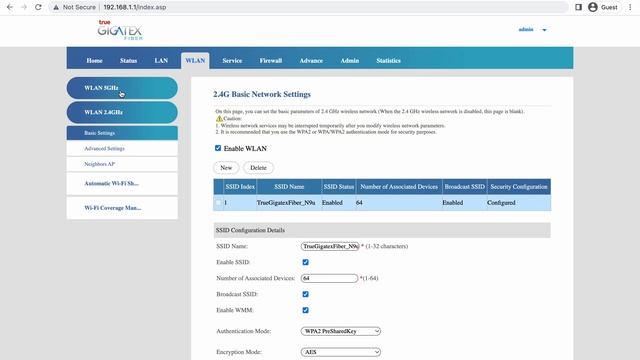
Task: Click the address bar URL 192.168.1.1
Action: click(135, 7)
